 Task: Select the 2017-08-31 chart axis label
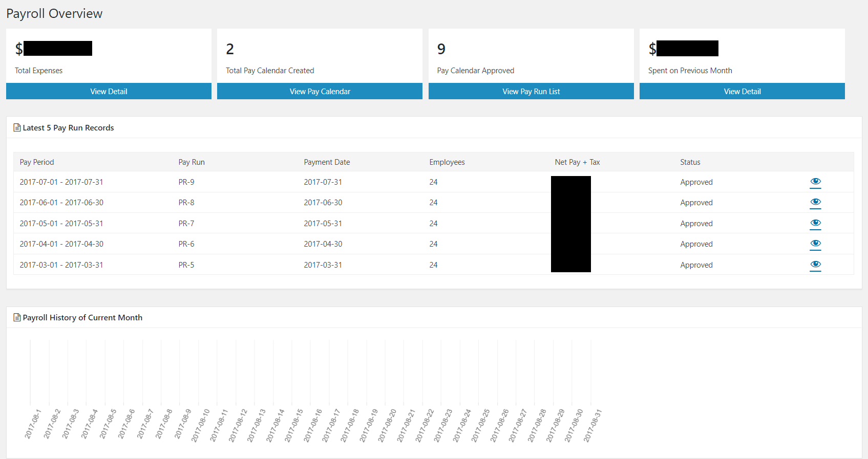pyautogui.click(x=592, y=425)
